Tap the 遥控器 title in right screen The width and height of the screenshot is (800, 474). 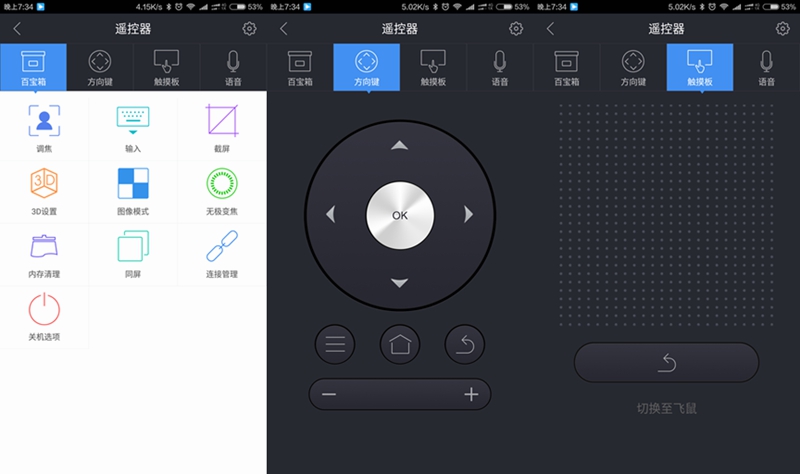(666, 29)
